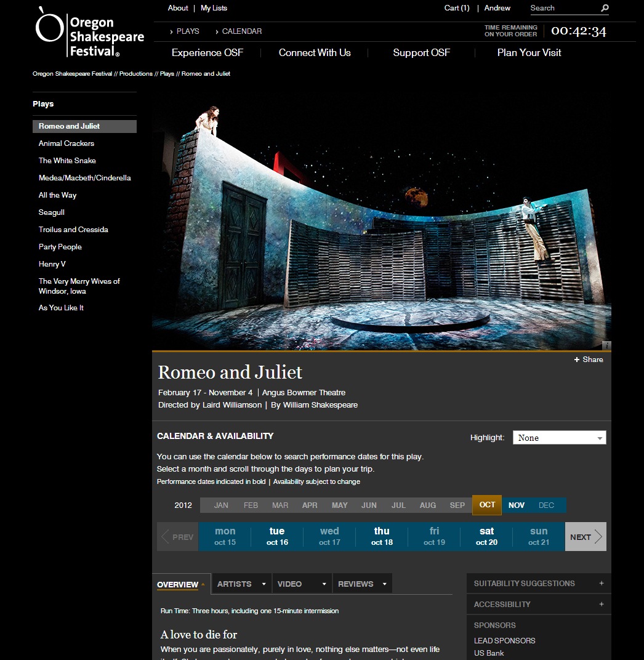Open the REVIEWS tab dropdown
644x660 pixels.
(363, 584)
